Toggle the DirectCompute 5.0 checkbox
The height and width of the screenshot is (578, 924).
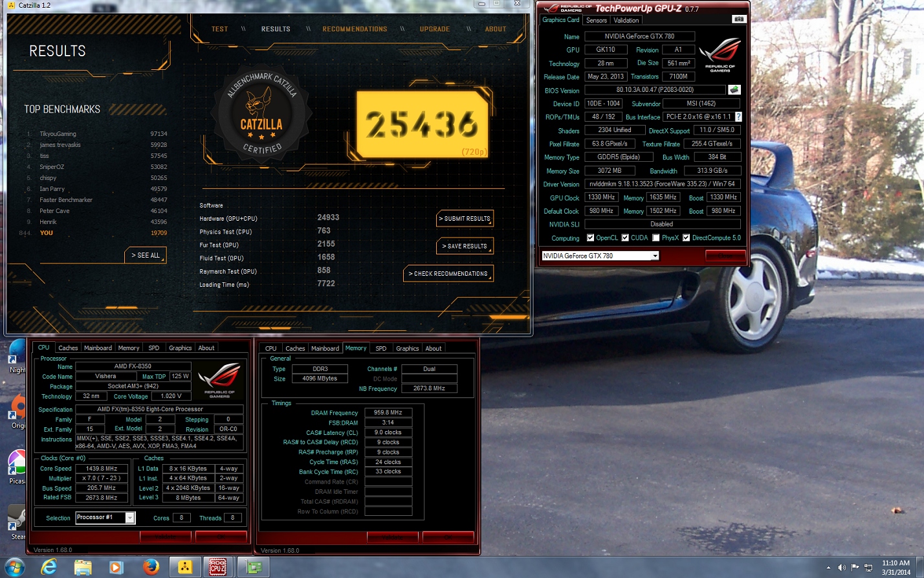(x=686, y=238)
